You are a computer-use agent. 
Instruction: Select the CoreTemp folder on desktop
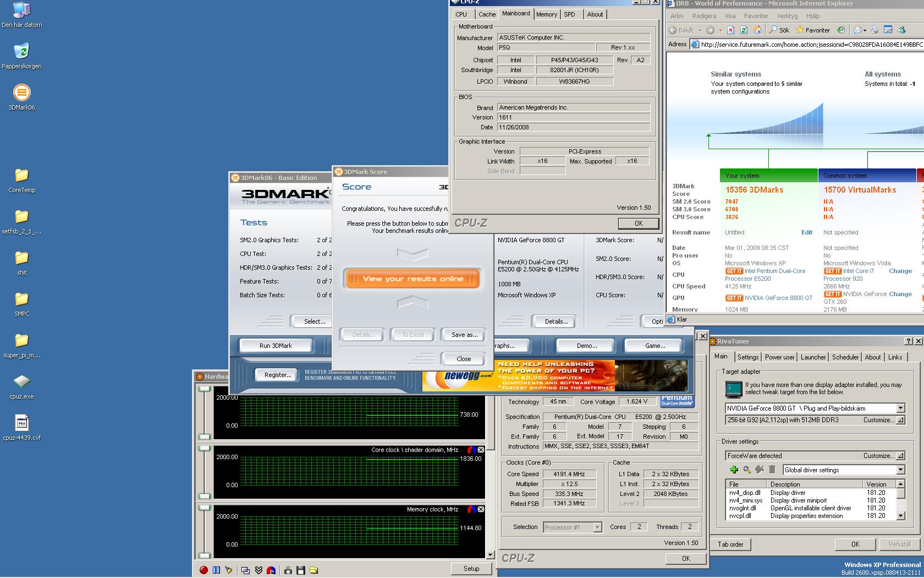point(21,180)
